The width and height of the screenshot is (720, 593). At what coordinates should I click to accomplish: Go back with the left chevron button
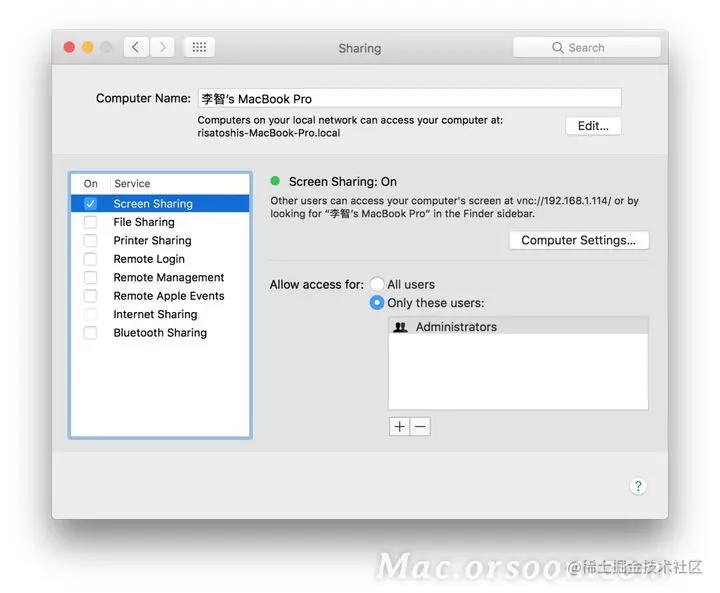[x=136, y=47]
